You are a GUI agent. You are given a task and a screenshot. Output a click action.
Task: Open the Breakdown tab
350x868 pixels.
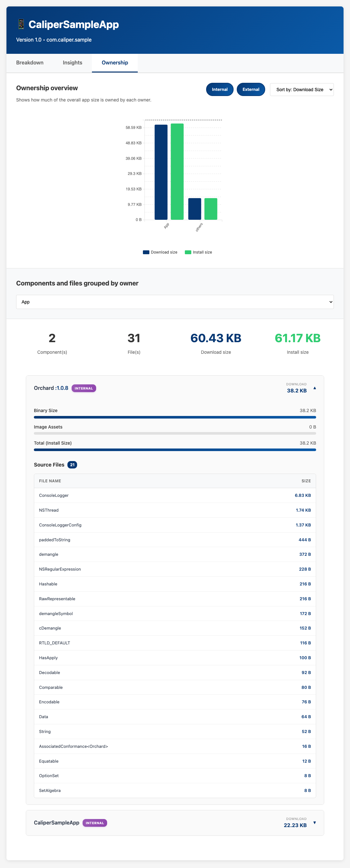[30, 63]
